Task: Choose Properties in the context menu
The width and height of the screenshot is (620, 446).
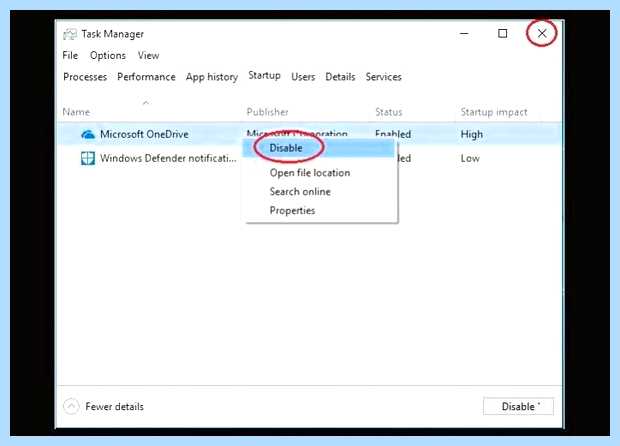Action: coord(292,210)
